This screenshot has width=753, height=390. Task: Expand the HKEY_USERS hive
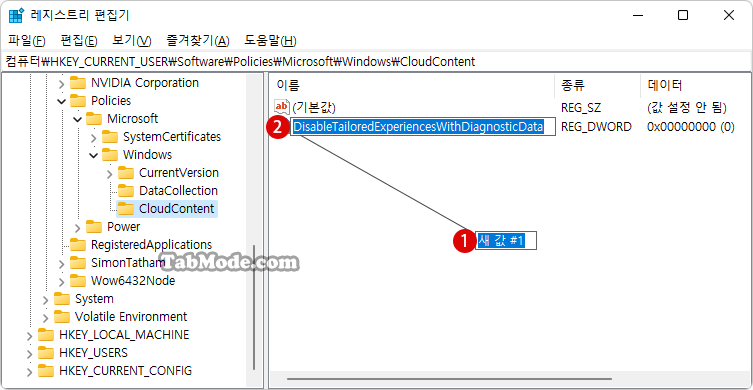click(x=30, y=353)
